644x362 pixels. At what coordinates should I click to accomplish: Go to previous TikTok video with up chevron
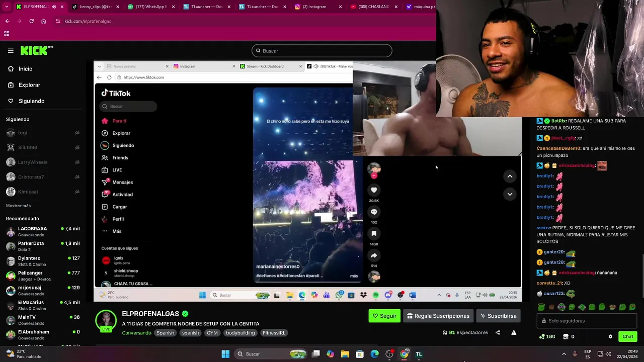coord(510,176)
